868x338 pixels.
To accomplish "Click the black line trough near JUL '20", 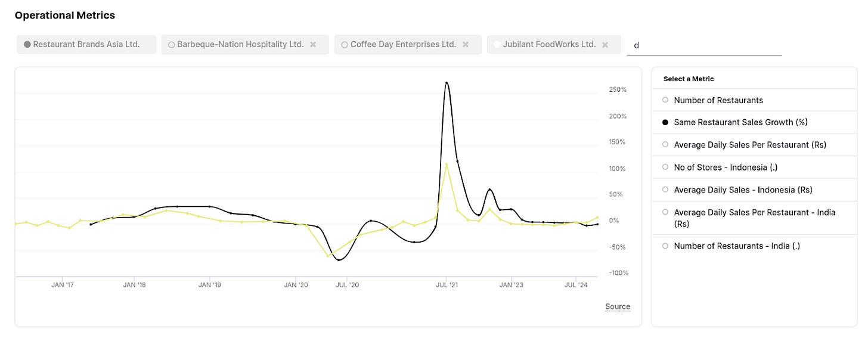I will [339, 259].
